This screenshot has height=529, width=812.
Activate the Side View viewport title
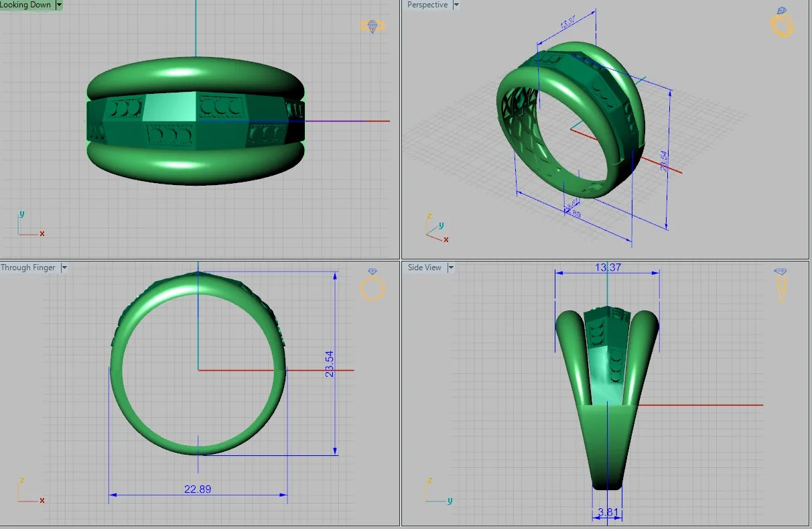tap(425, 268)
